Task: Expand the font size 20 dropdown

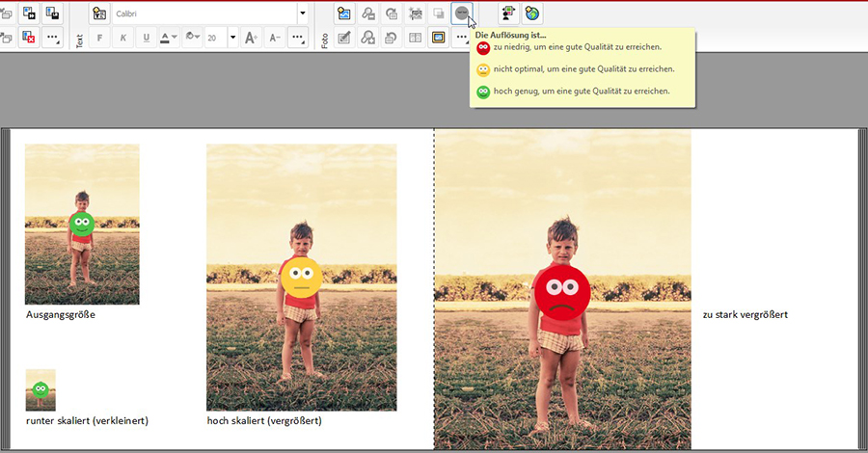Action: pos(233,38)
